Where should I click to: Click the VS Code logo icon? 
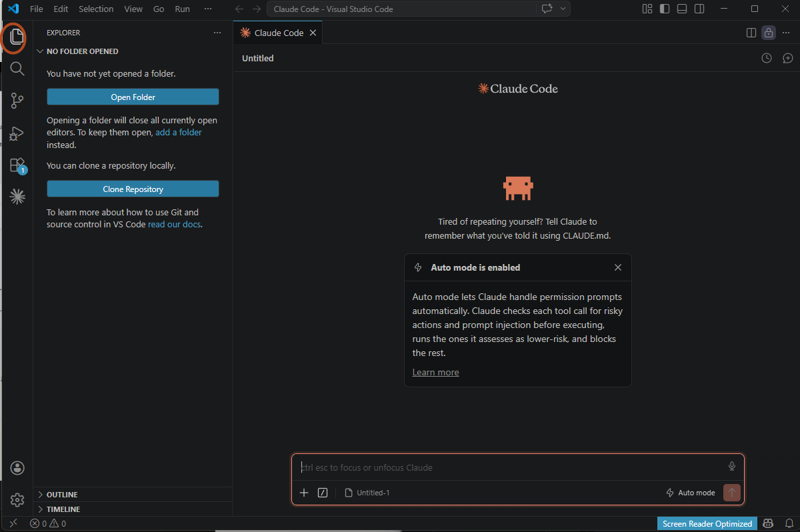(13, 9)
